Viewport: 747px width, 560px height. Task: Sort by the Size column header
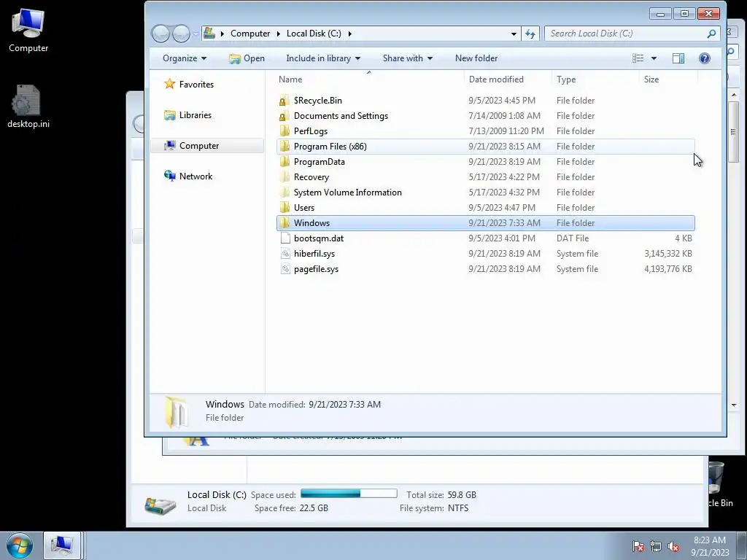pos(668,79)
